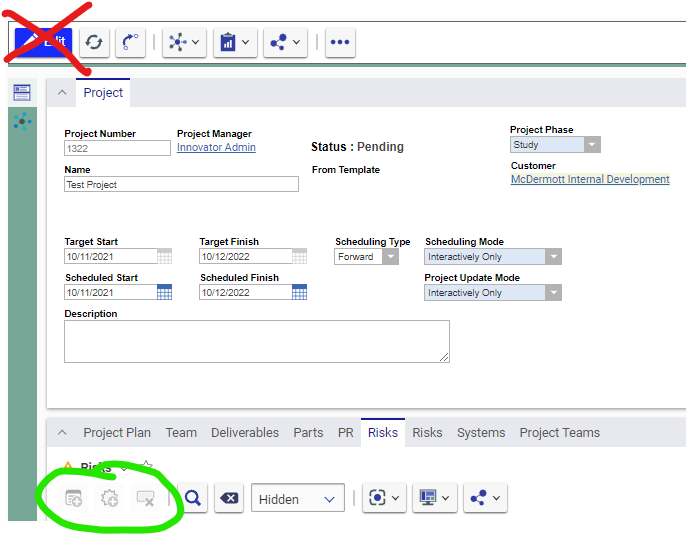The image size is (686, 534).
Task: Click the curved-arrow promote icon in top toolbar
Action: pos(130,42)
